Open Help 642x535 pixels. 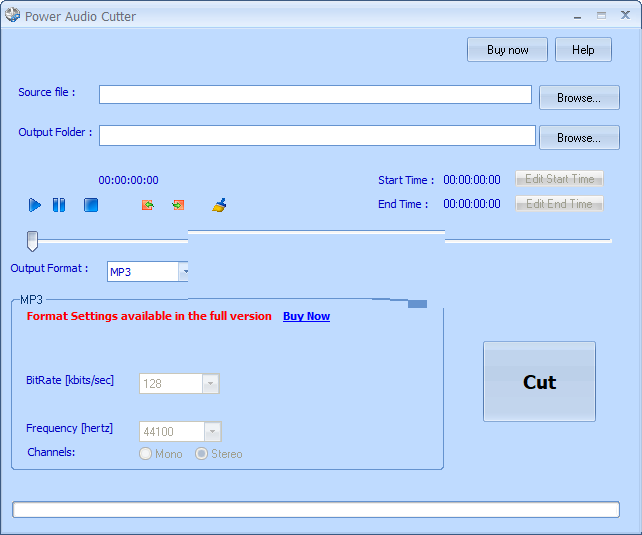(x=583, y=50)
